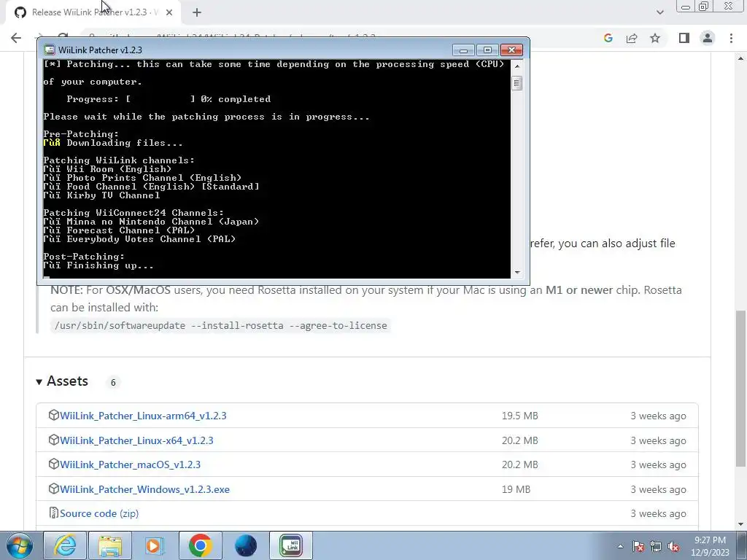Open Action Center flag icon in tray
This screenshot has height=560, width=747.
pyautogui.click(x=638, y=546)
